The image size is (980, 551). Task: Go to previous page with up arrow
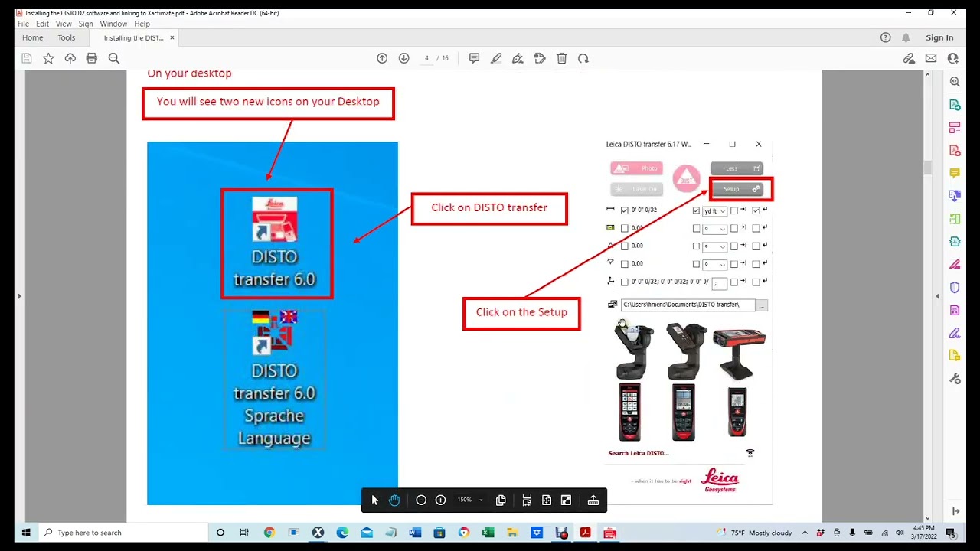coord(382,58)
